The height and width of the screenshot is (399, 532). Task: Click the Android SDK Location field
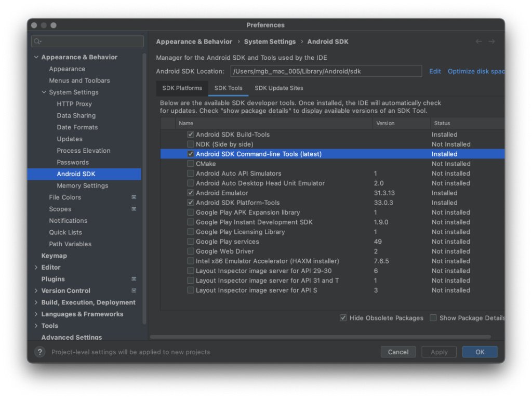pos(326,71)
